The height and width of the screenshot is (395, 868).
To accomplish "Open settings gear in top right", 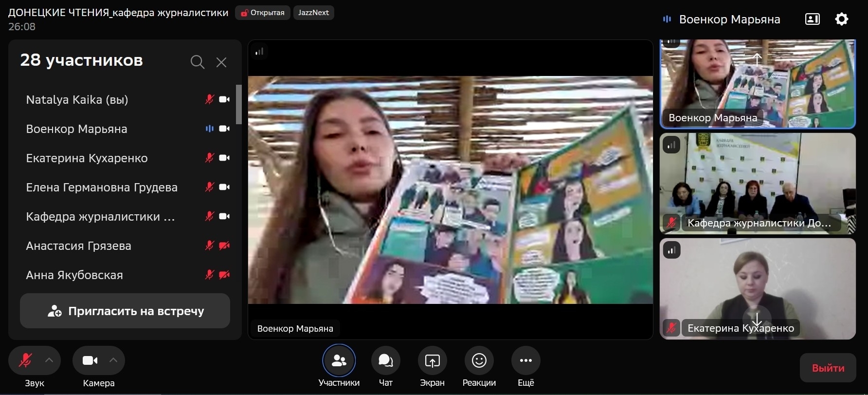I will pyautogui.click(x=841, y=19).
